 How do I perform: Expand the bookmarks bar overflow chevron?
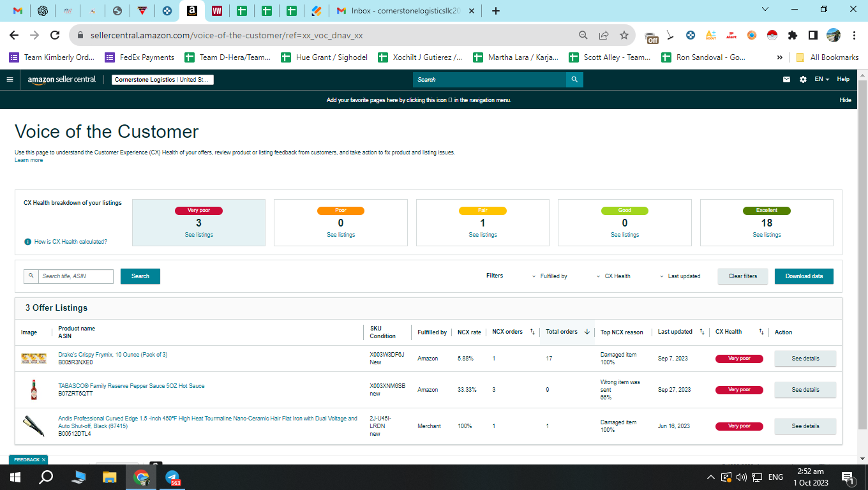(x=780, y=57)
